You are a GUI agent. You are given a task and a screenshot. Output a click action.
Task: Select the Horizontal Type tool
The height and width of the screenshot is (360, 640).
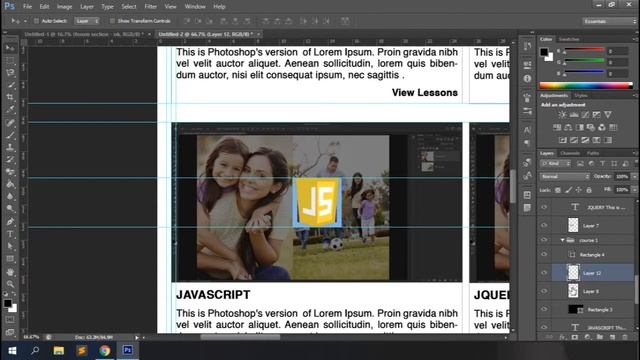[10, 234]
